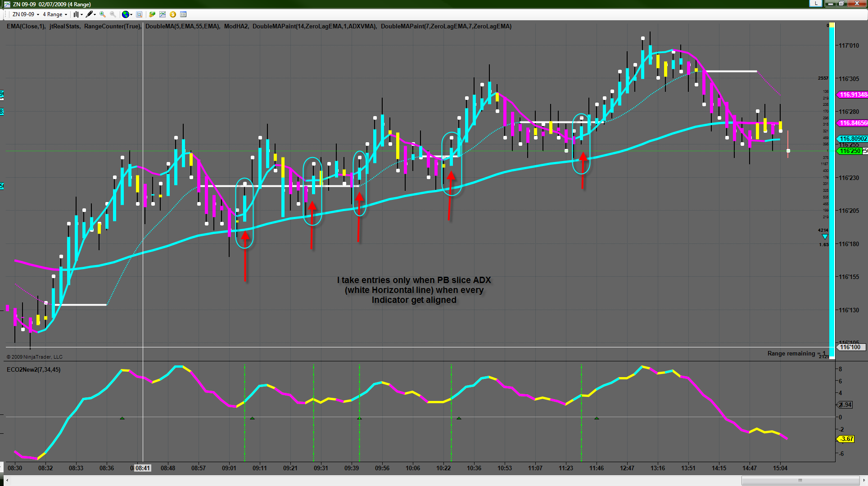Image resolution: width=868 pixels, height=486 pixels.
Task: Open the 4 Range interval dropdown
Action: [55, 14]
